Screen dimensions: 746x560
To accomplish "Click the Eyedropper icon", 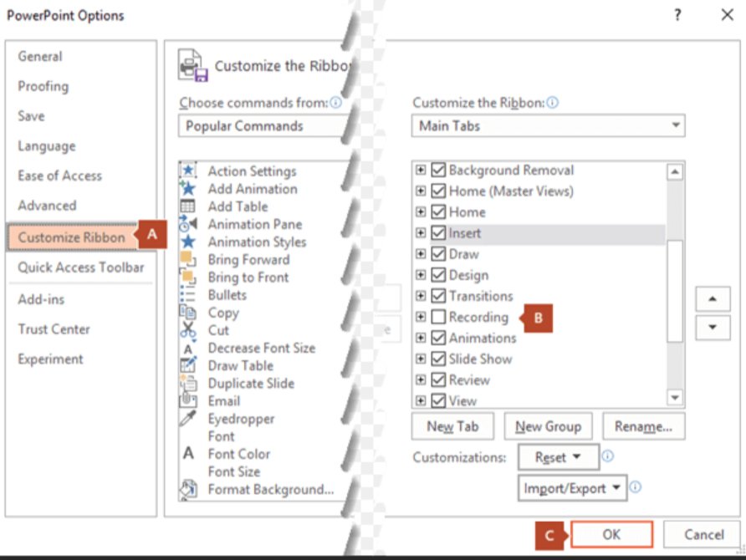I will (187, 418).
